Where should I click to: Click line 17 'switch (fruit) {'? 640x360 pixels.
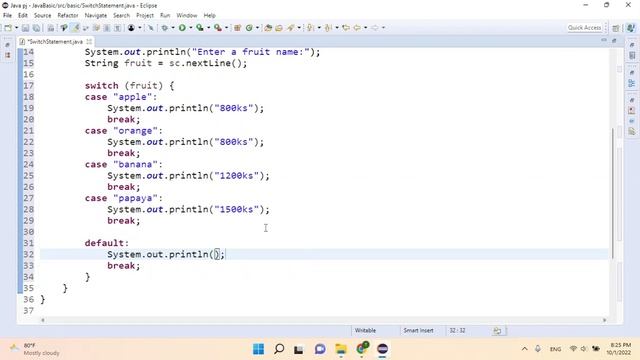[129, 86]
